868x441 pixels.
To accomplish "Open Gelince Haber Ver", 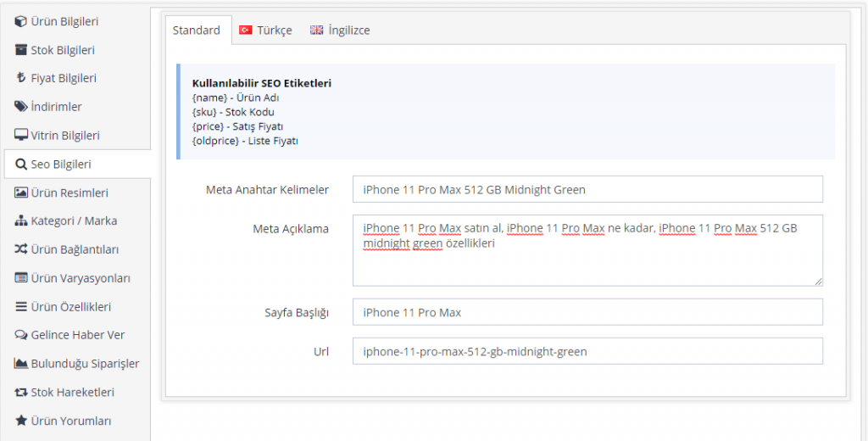I will pos(77,335).
